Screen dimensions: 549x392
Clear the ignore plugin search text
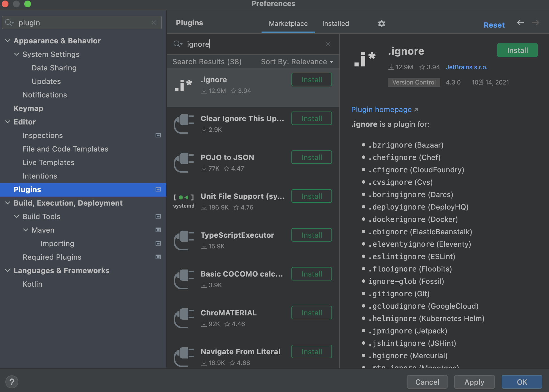click(x=328, y=44)
